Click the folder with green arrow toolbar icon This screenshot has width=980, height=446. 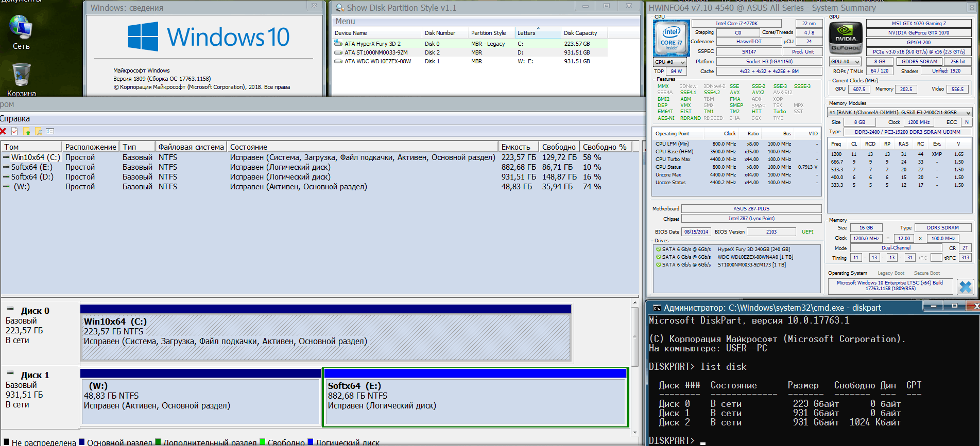pos(27,132)
